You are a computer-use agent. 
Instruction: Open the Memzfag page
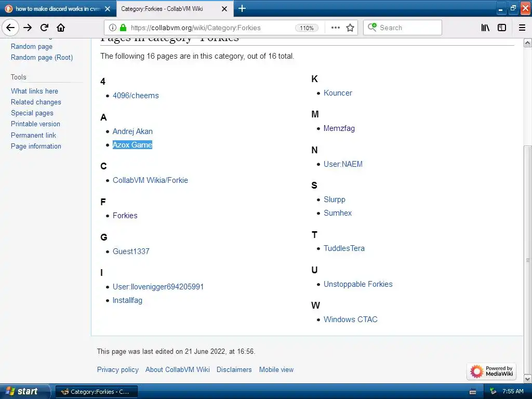click(x=339, y=128)
